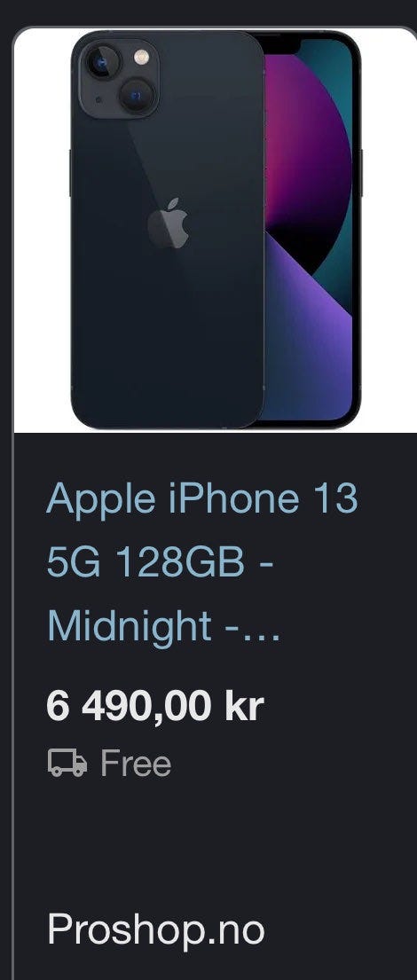417x980 pixels.
Task: Open the iPhone 13 product image
Action: (215, 230)
